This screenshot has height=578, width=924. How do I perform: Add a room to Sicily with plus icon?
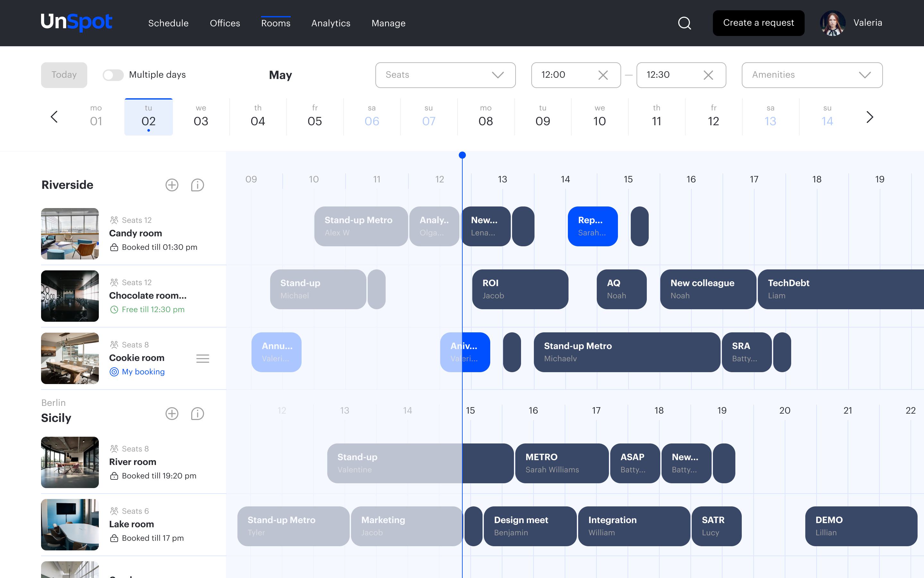[x=172, y=414]
